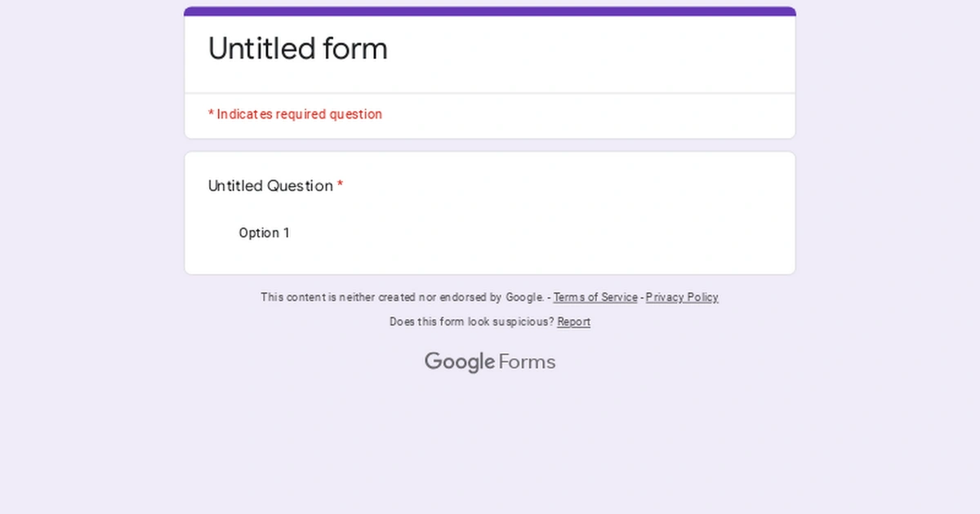Click empty space right of Option 1
980x514 pixels.
531,233
